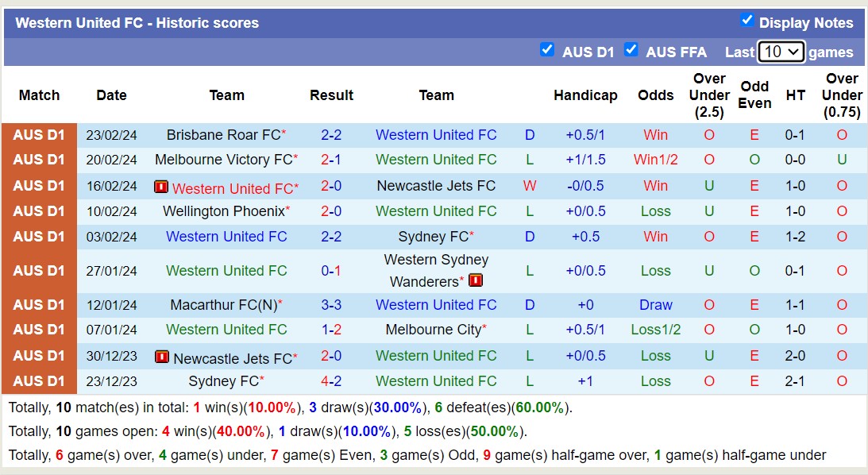Click the AUS D1 label in the first row

coord(39,134)
